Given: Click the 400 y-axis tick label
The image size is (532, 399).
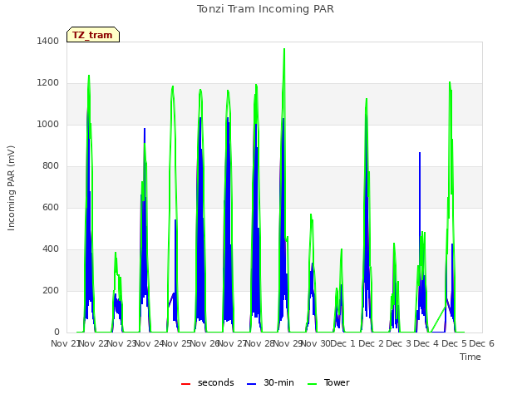Looking at the screenshot, I should (x=51, y=249).
